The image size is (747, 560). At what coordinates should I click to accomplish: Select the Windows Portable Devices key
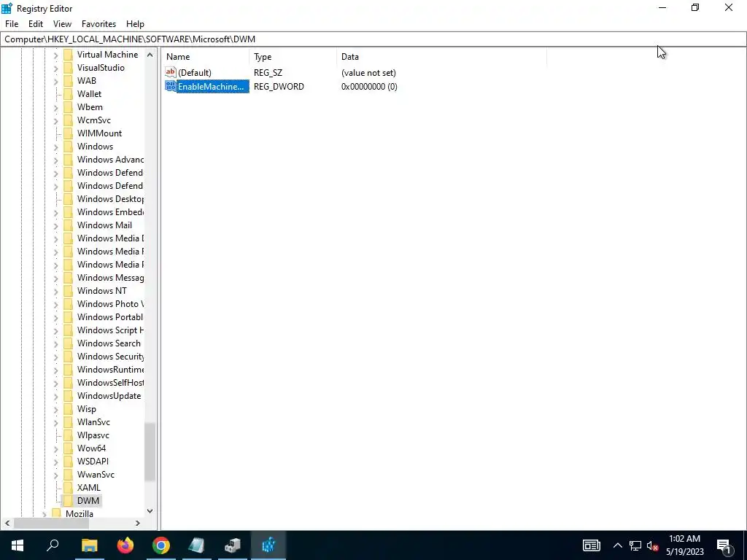tap(110, 317)
